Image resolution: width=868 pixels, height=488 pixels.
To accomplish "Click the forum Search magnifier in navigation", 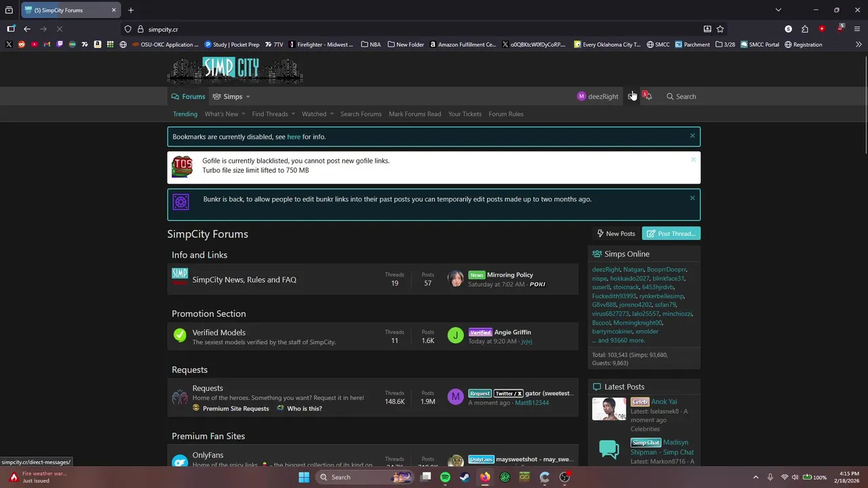I will point(681,96).
